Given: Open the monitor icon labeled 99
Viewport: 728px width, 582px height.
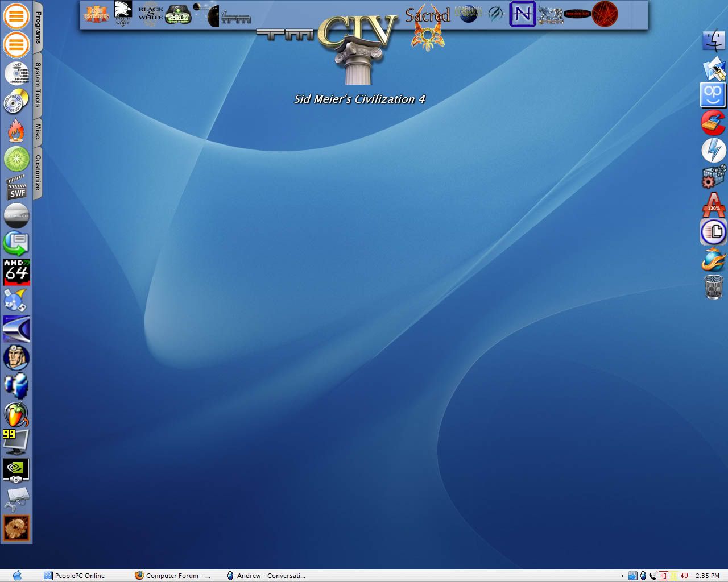Looking at the screenshot, I should click(16, 443).
